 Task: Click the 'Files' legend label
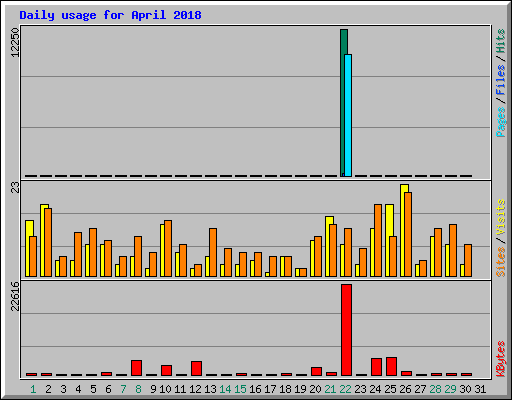pyautogui.click(x=500, y=80)
